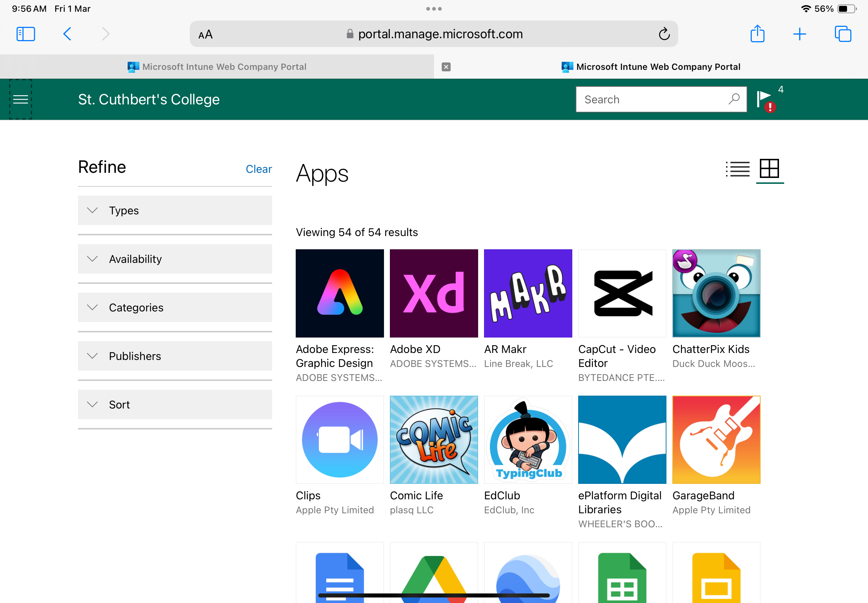Open the Adobe Express app tile
Screen dimensions: 868x603
[340, 293]
